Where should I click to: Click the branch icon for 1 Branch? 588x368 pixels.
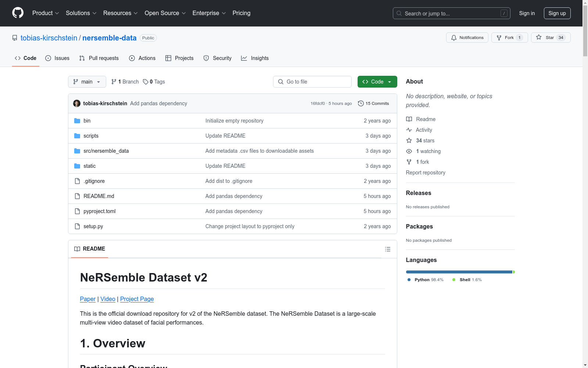click(114, 82)
